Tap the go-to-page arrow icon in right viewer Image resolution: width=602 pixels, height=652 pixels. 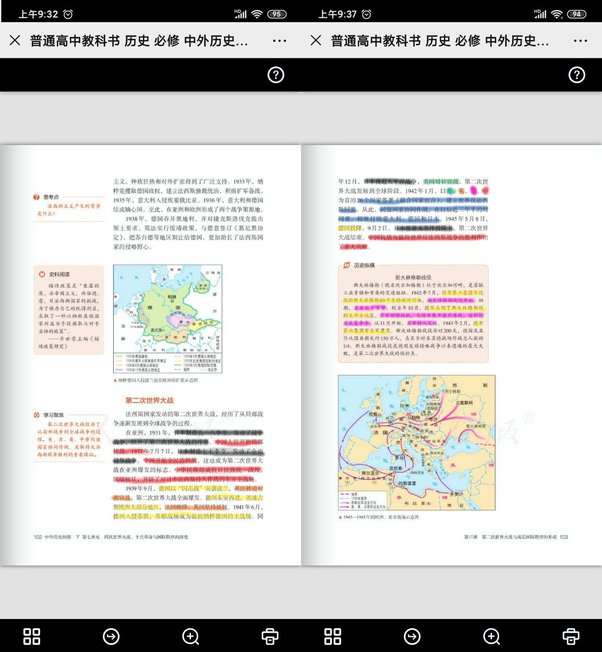click(412, 636)
